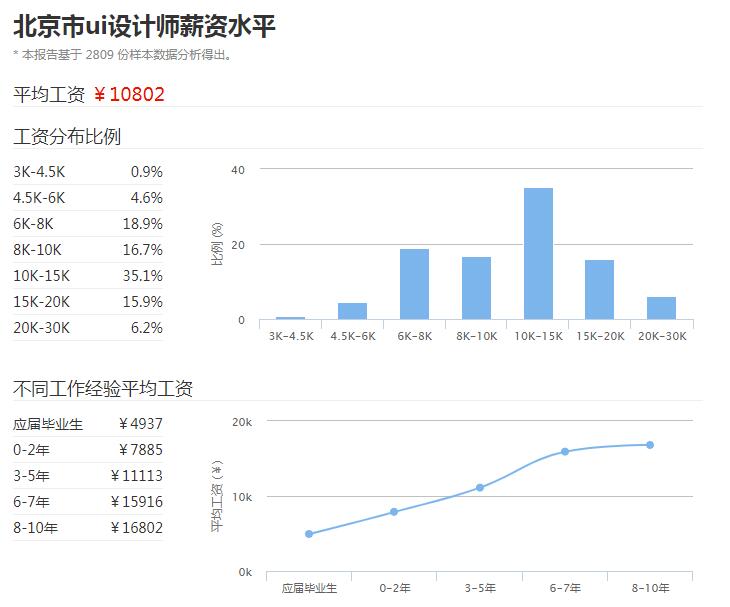Click the 20k y-axis tick label
The height and width of the screenshot is (607, 730).
click(242, 422)
